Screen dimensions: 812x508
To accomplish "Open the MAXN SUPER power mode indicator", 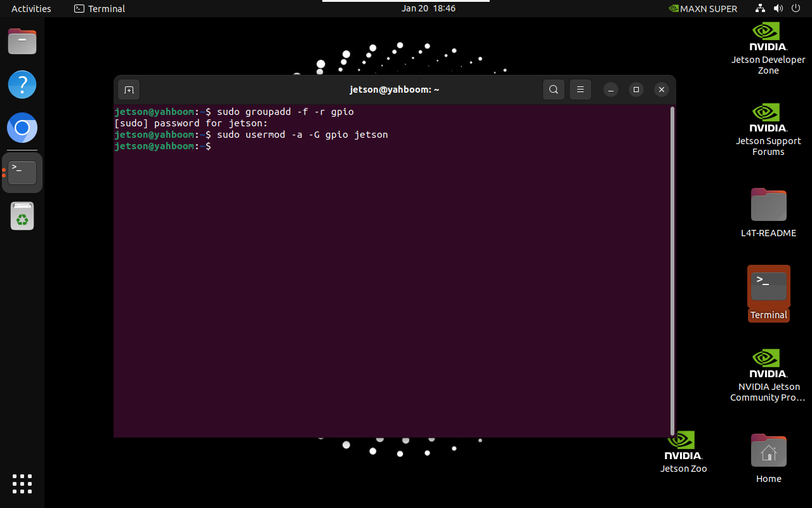I will (x=704, y=9).
